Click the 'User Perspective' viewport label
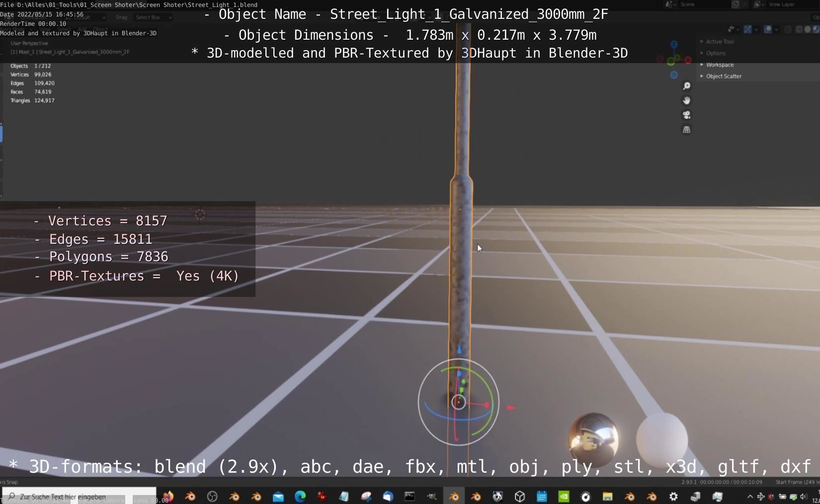 point(29,44)
